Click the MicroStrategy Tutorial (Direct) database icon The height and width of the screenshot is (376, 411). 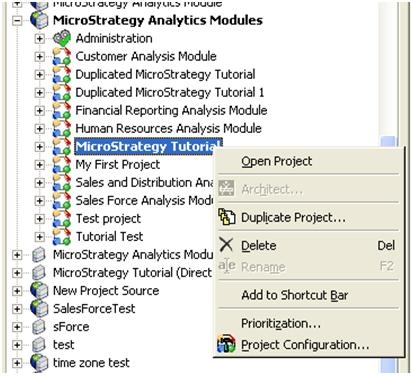(x=39, y=272)
